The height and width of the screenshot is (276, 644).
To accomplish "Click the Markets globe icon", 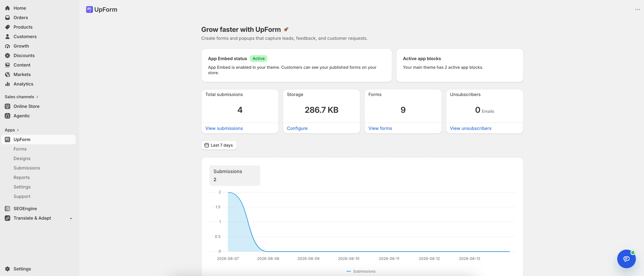I will pos(7,74).
